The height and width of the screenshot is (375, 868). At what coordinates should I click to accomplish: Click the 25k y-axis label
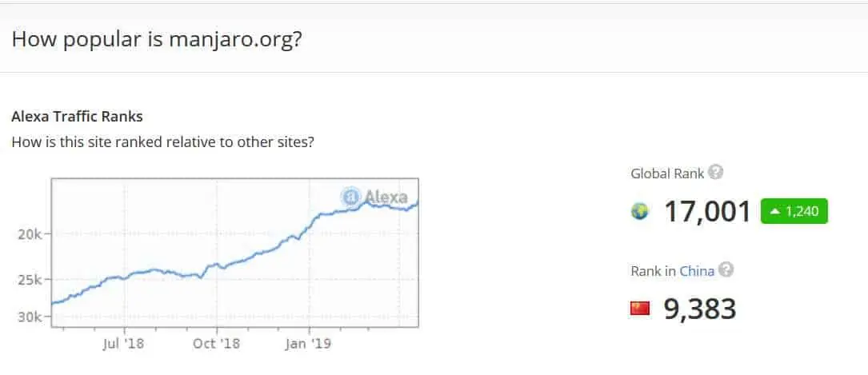30,280
